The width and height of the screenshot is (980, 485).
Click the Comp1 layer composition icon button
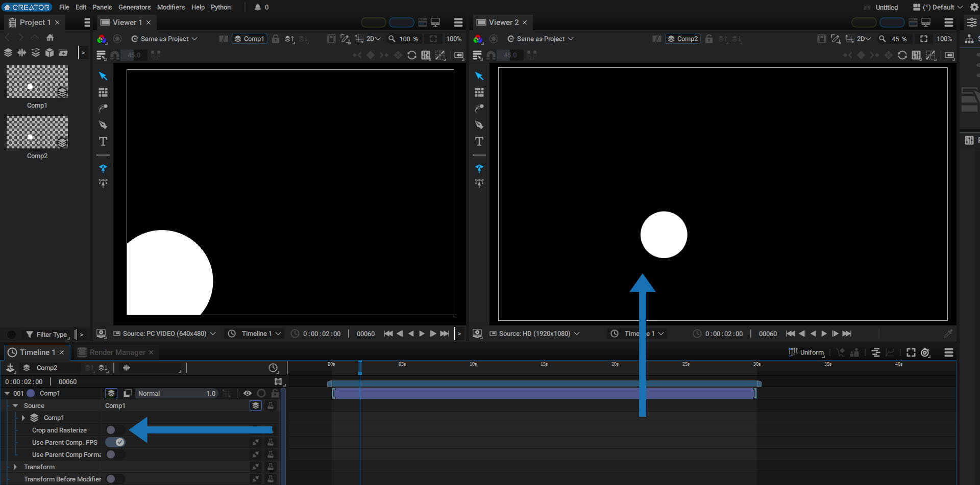pyautogui.click(x=111, y=393)
